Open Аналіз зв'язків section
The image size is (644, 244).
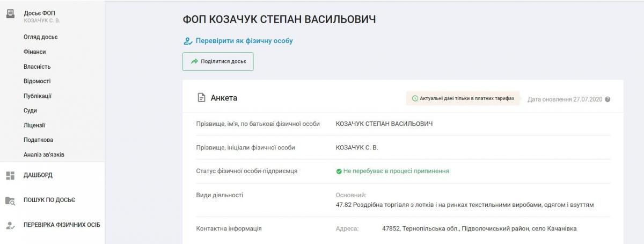coord(44,155)
